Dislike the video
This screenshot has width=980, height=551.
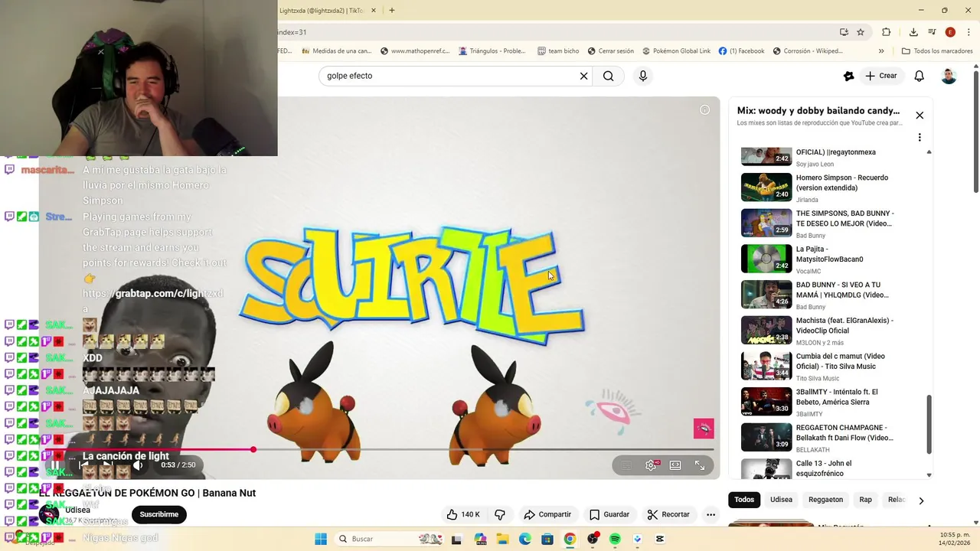[500, 514]
